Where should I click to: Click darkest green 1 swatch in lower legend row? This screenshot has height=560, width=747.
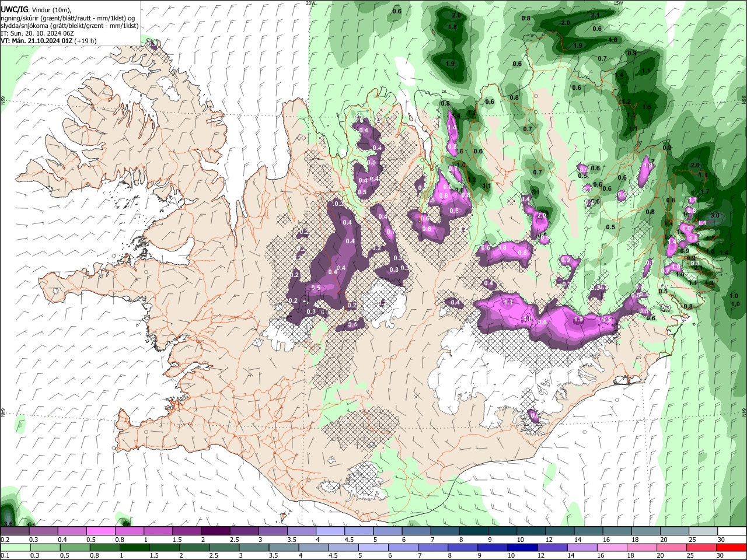click(134, 548)
